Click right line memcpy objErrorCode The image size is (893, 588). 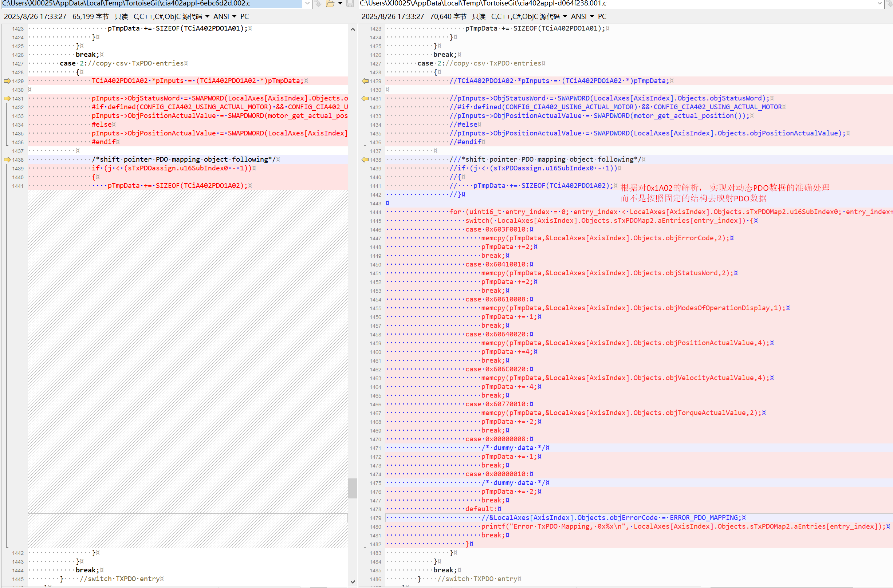pos(605,238)
